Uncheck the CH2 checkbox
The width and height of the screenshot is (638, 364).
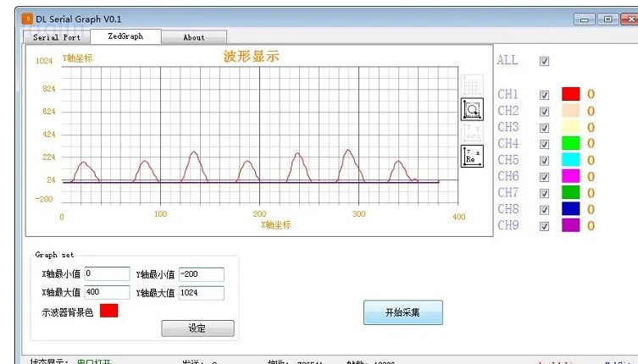[544, 111]
